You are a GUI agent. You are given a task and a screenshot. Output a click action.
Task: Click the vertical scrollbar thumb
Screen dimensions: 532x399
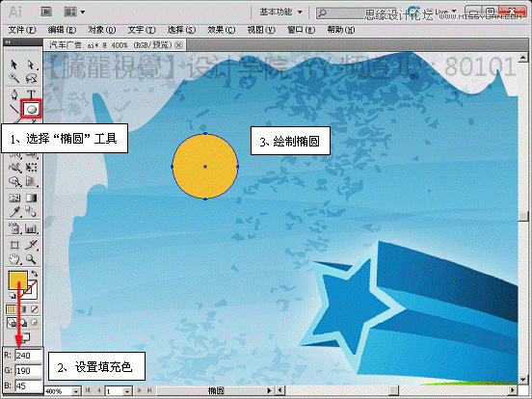pyautogui.click(x=522, y=216)
